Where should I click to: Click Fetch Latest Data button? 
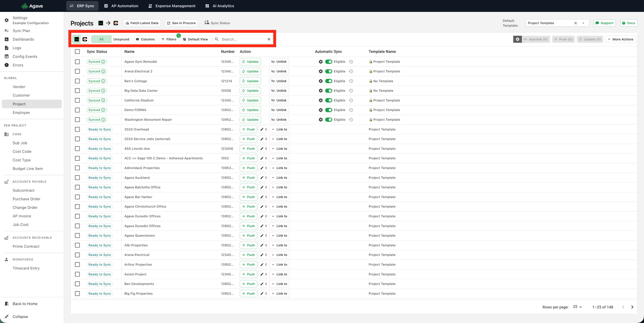coord(142,23)
